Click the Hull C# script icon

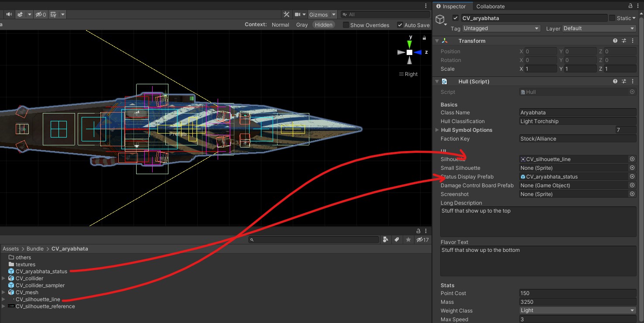point(444,82)
